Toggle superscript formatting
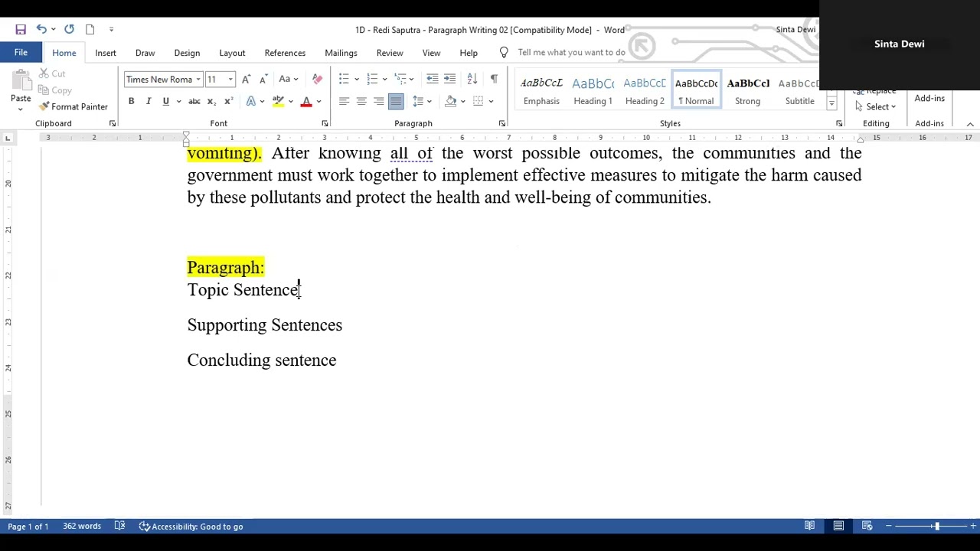This screenshot has height=551, width=980. (228, 101)
